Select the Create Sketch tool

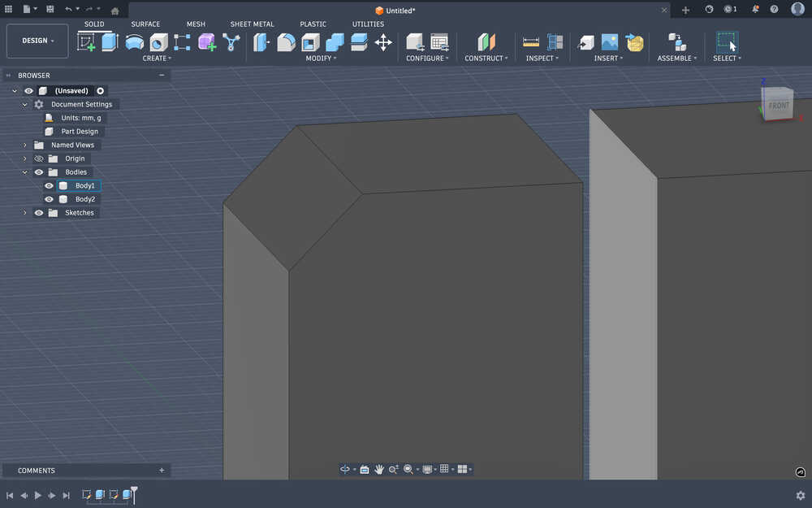(87, 42)
